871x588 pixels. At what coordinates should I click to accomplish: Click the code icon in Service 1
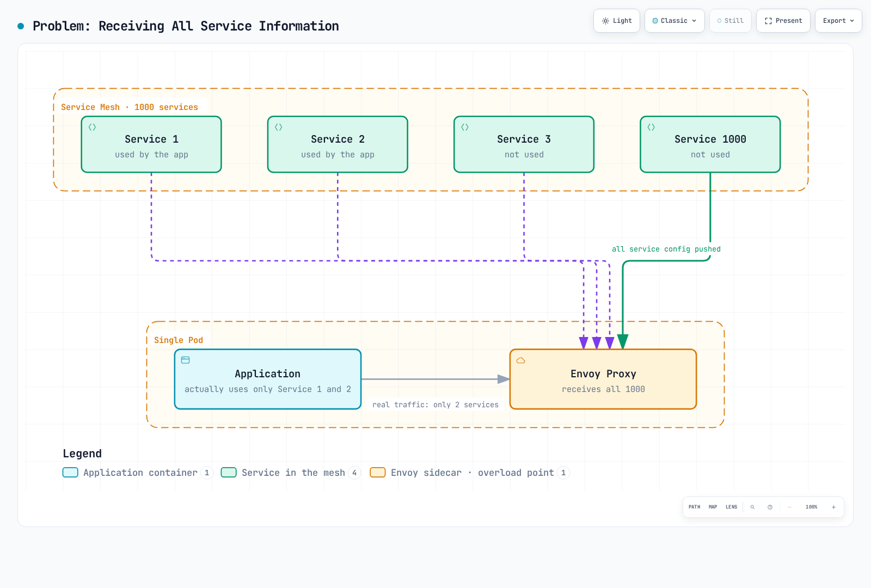pos(92,127)
